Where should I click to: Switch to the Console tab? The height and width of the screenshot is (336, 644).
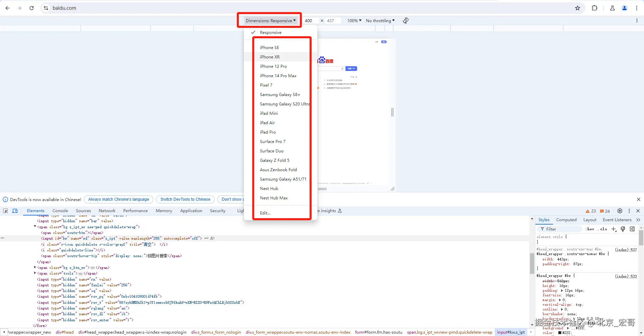(x=60, y=211)
